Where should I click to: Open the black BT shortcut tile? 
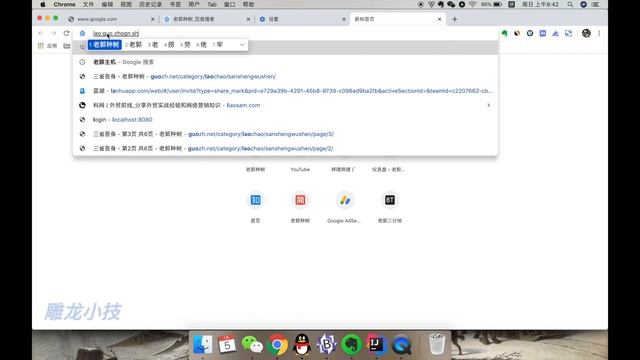(x=390, y=200)
